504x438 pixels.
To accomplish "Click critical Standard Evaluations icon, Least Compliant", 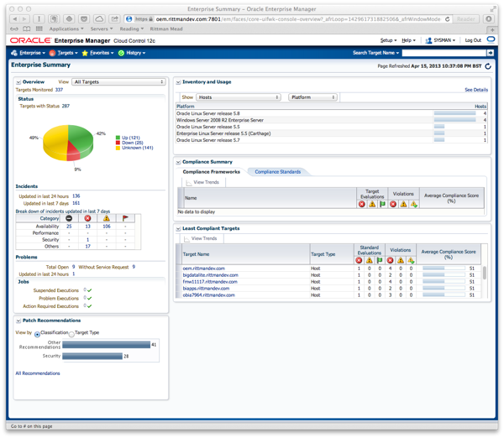I will (x=359, y=260).
